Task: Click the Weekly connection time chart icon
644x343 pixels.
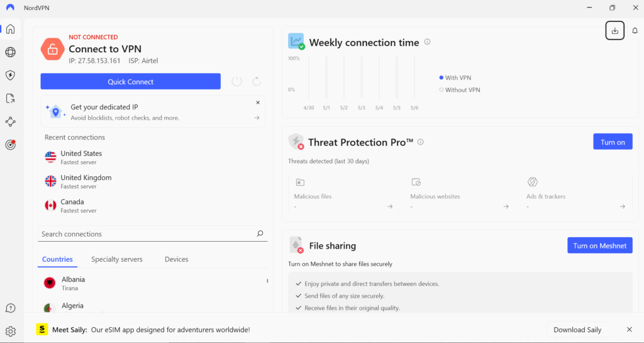Action: [x=296, y=41]
